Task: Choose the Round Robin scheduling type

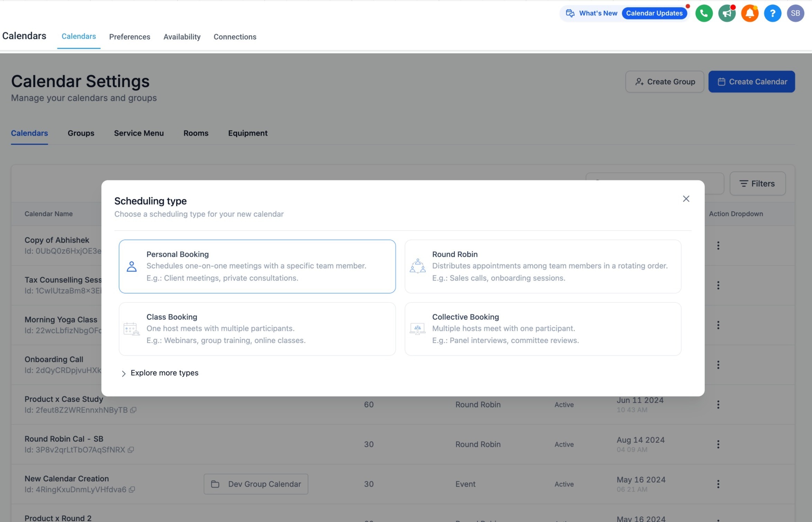Action: (543, 267)
